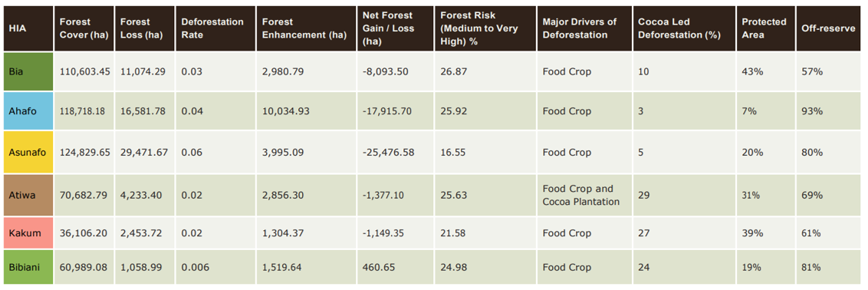Image resolution: width=868 pixels, height=290 pixels.
Task: Click Bia forest cover value 110,603.45
Action: point(84,72)
